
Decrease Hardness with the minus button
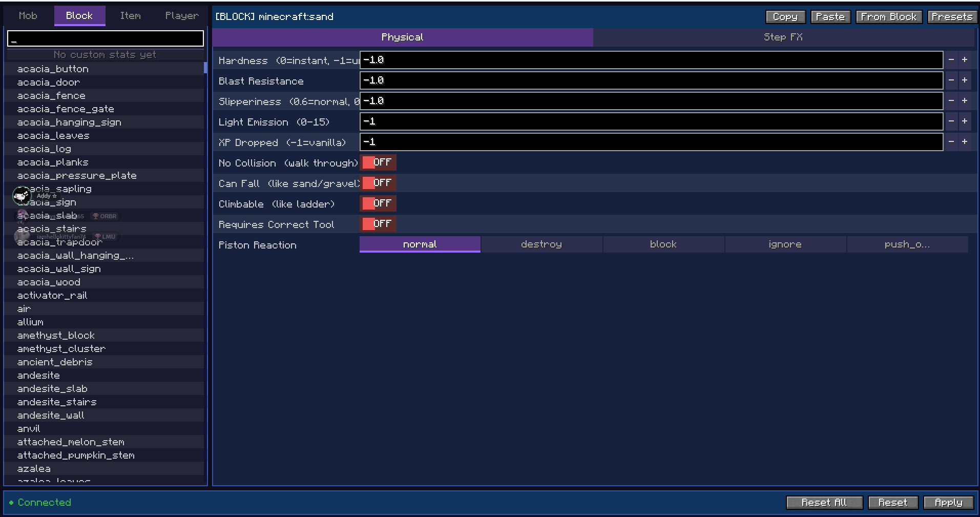951,60
